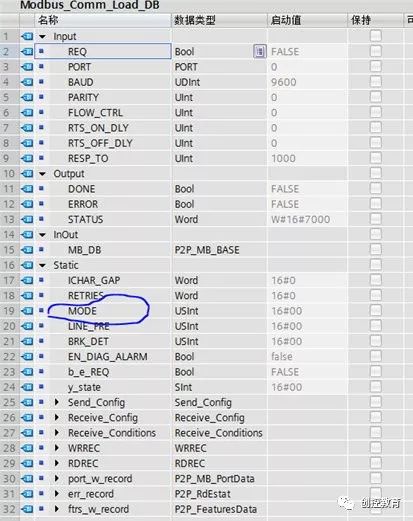Click the tag icon on the STATUS row
Image resolution: width=413 pixels, height=521 pixels.
click(27, 219)
